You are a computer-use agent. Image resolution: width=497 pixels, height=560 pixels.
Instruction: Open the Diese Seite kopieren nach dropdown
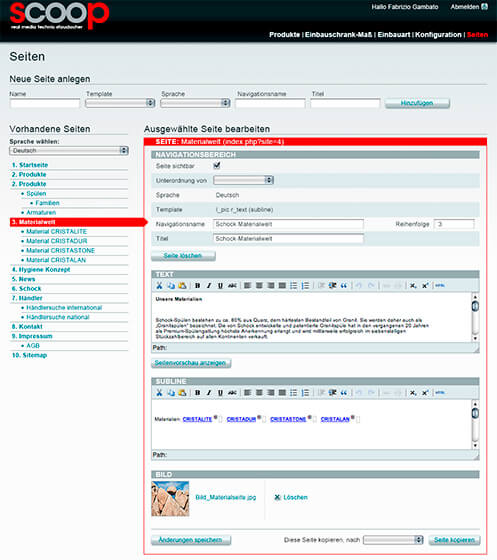[393, 540]
